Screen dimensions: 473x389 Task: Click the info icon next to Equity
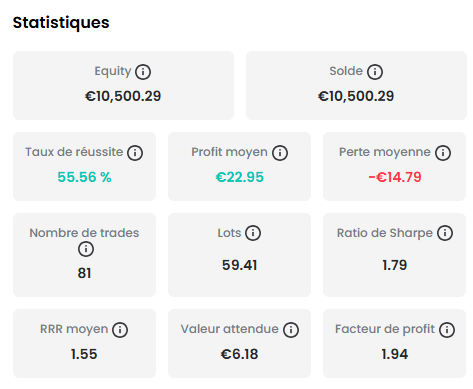(143, 72)
